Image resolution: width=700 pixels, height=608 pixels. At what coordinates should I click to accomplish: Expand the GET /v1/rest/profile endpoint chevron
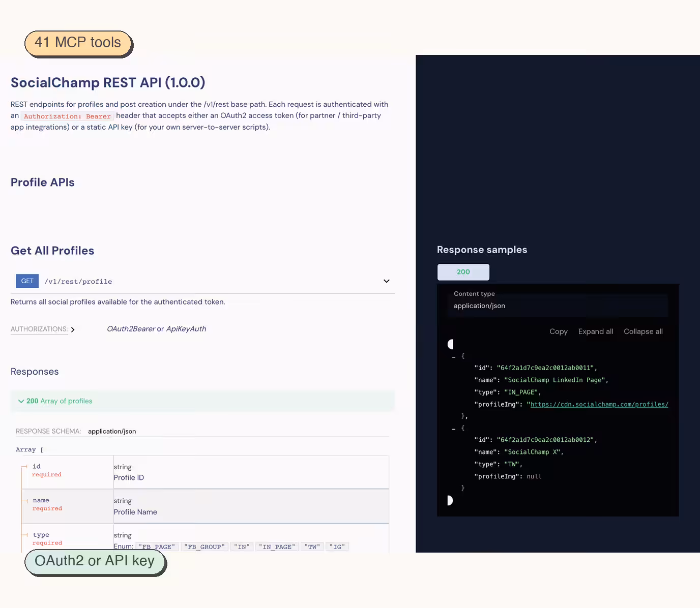pos(387,281)
